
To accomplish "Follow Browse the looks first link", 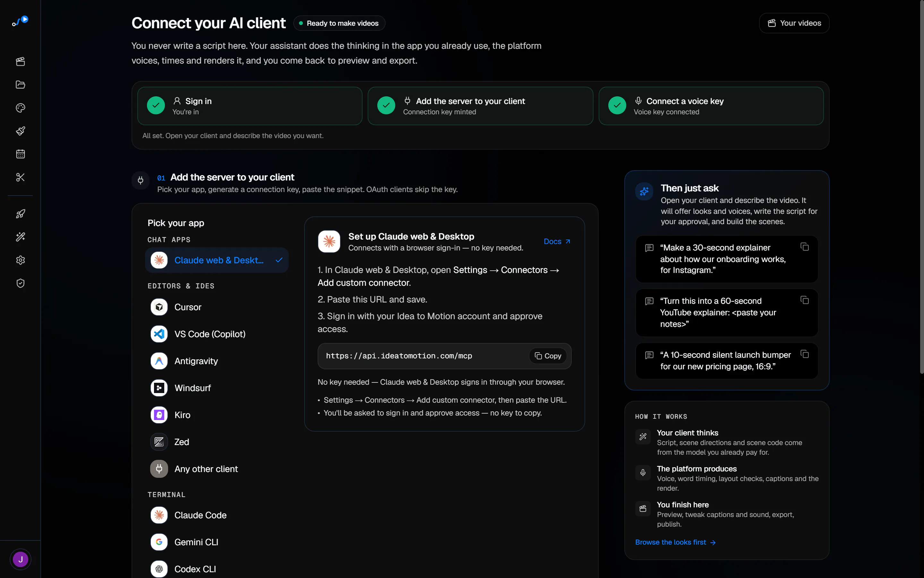I will 675,542.
